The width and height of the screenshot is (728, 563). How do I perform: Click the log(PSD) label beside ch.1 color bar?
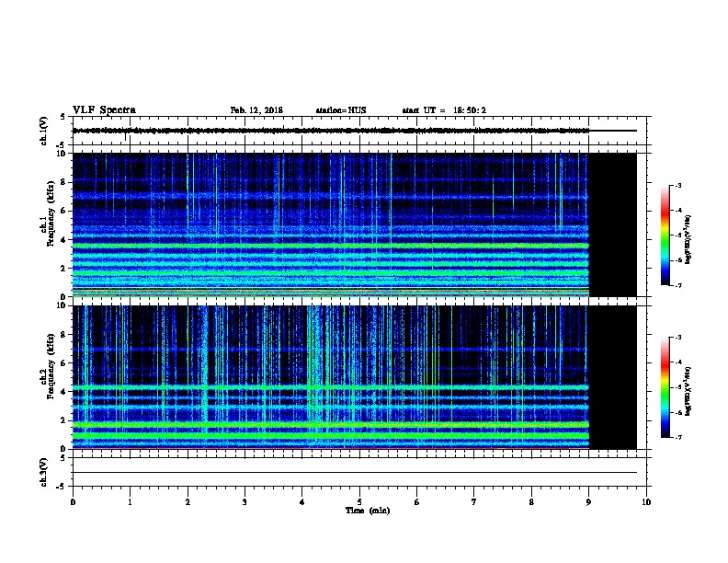(688, 239)
